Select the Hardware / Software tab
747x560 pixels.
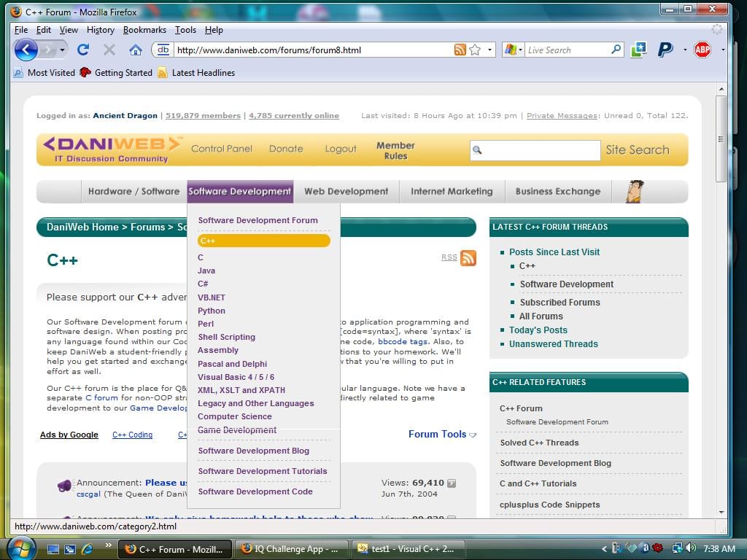coord(134,192)
